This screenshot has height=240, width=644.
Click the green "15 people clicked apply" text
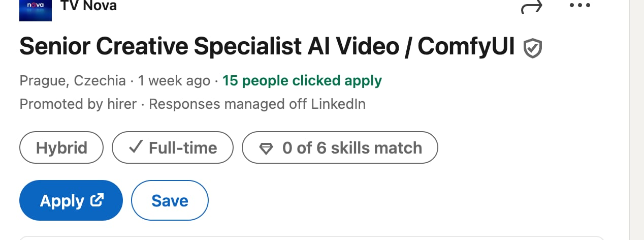click(x=302, y=80)
